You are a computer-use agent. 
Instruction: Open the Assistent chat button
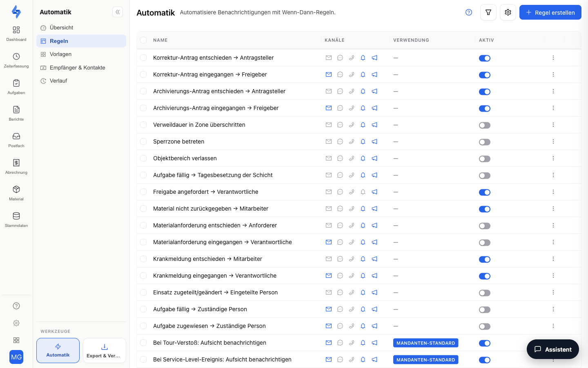[x=553, y=349]
